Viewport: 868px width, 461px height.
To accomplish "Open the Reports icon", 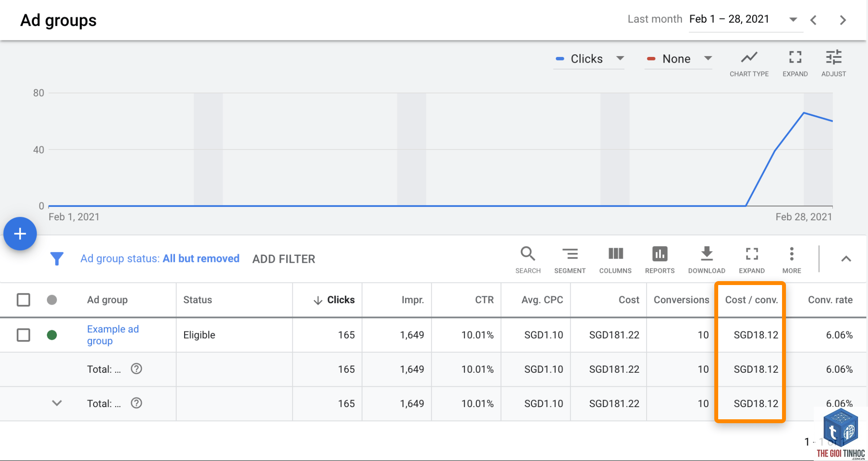I will [660, 259].
